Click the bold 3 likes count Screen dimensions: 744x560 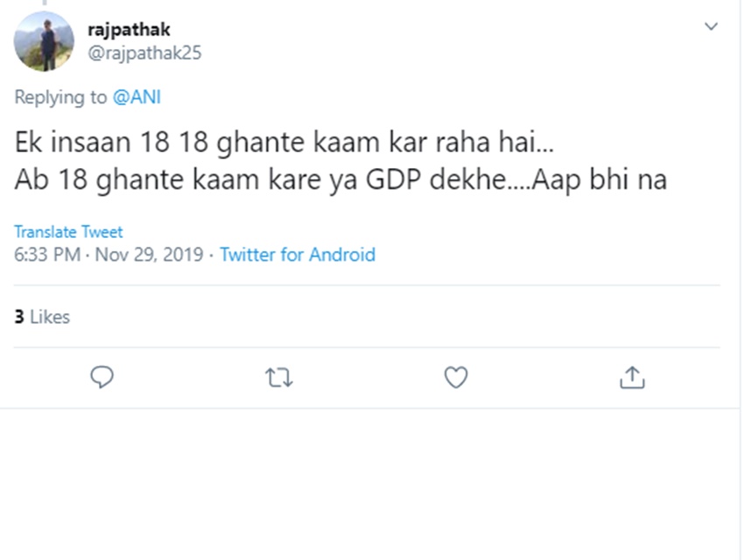click(x=19, y=317)
